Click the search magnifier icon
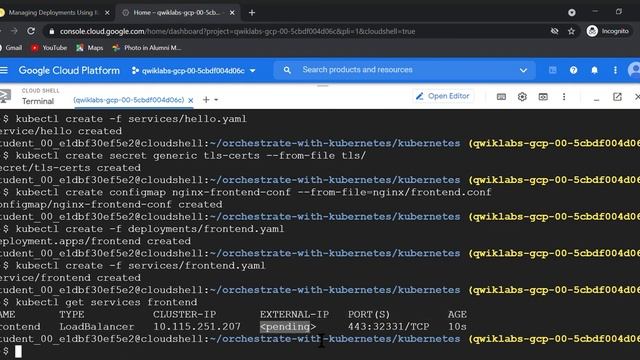This screenshot has height=360, width=640. [287, 70]
